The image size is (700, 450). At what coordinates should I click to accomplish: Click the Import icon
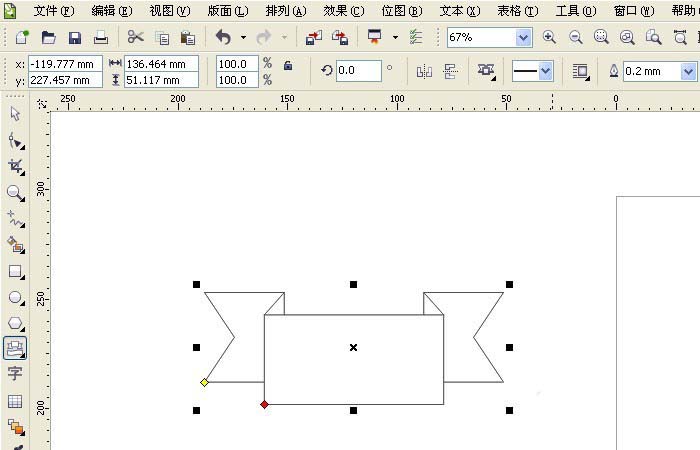click(x=314, y=38)
